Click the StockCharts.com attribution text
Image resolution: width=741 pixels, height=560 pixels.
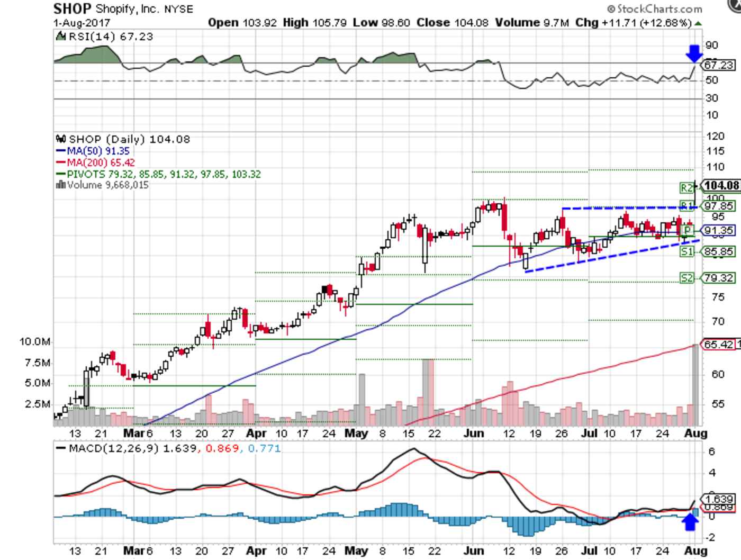(655, 9)
